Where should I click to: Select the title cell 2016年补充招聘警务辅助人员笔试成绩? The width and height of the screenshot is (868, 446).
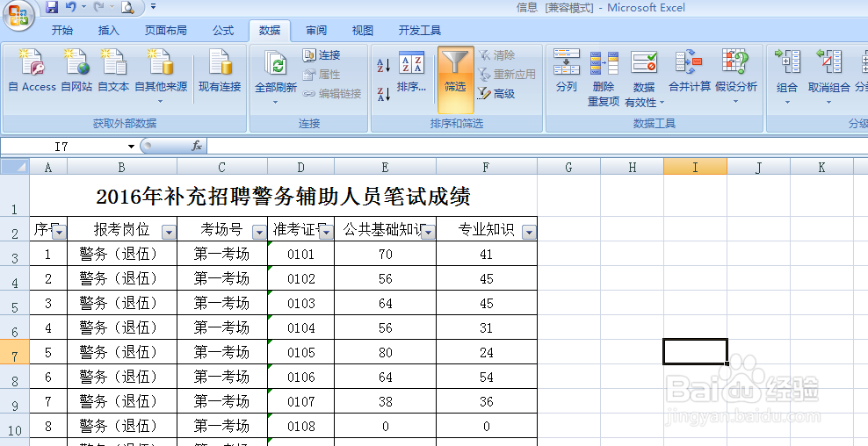[283, 195]
